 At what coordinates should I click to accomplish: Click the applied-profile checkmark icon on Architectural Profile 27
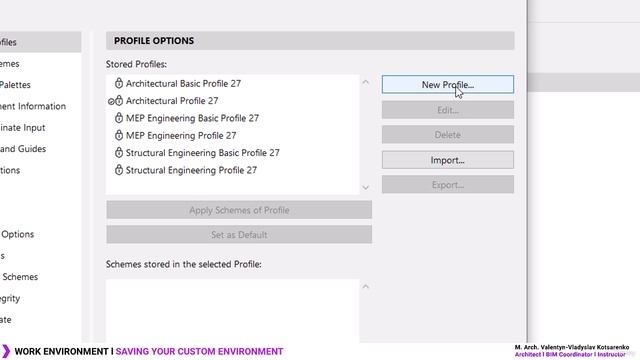point(111,101)
